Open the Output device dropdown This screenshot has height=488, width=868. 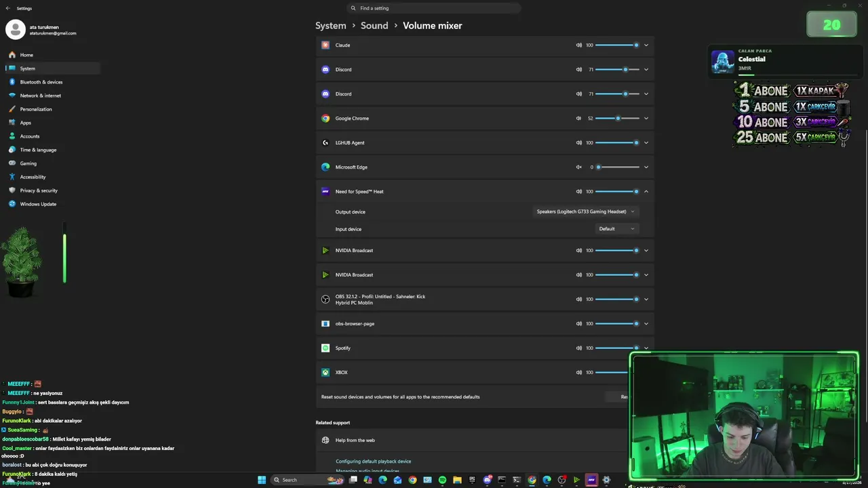tap(586, 212)
